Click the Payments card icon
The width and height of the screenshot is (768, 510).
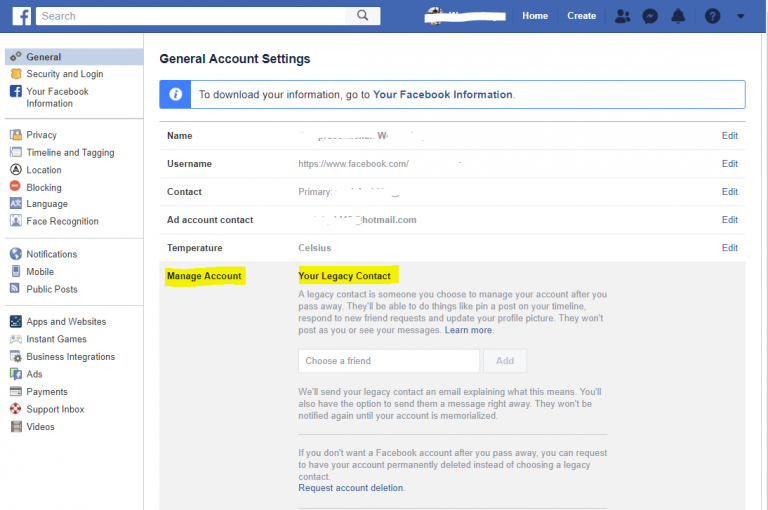(16, 391)
